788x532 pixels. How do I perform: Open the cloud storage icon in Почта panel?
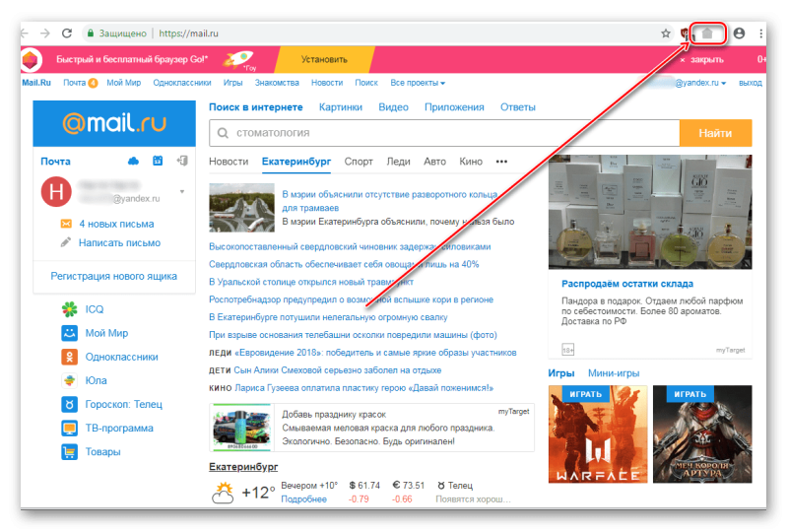pos(133,161)
